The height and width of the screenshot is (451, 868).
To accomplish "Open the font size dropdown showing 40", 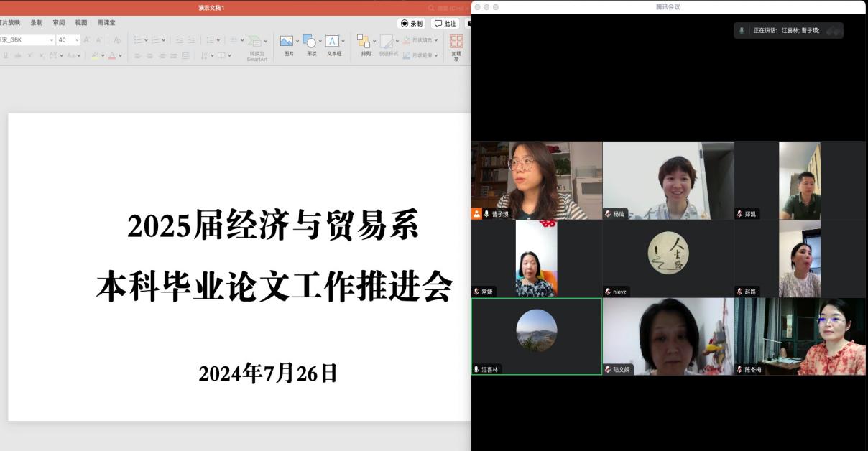I will click(x=77, y=40).
